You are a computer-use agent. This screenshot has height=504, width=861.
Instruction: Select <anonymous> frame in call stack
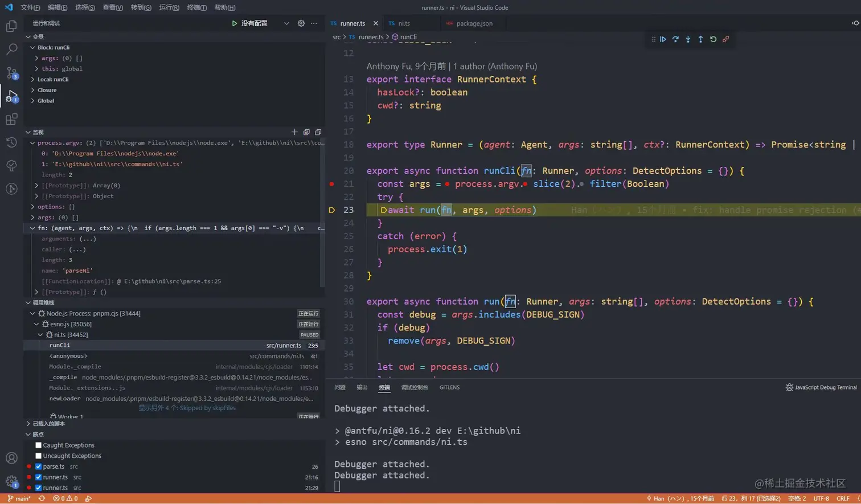[174, 356]
